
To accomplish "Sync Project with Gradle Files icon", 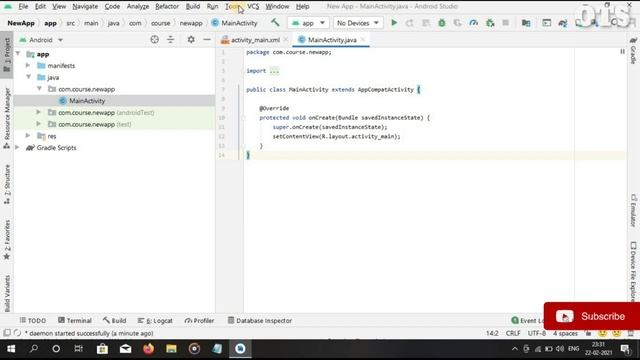I will 563,23.
